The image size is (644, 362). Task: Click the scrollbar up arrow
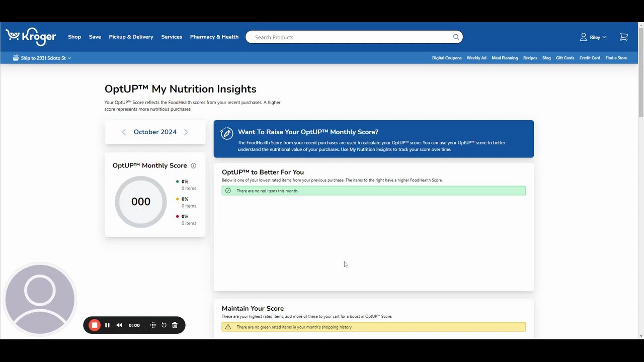coord(640,25)
